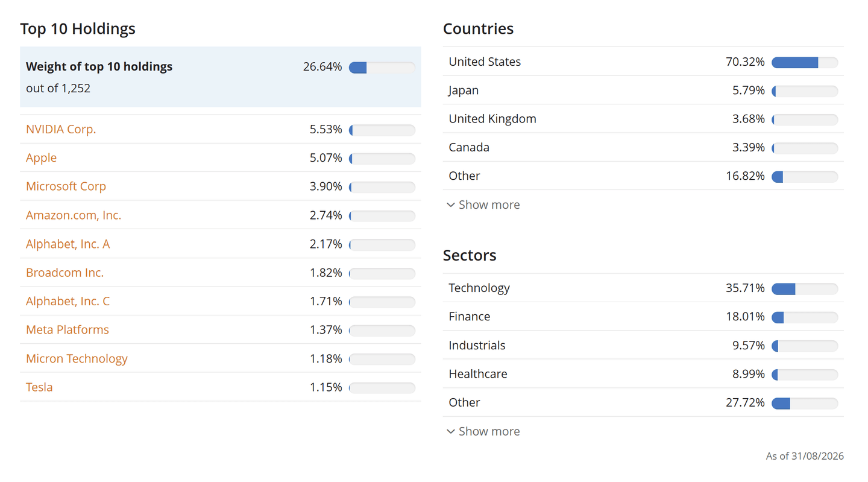Open the Broadcom Inc. holding link

point(64,272)
